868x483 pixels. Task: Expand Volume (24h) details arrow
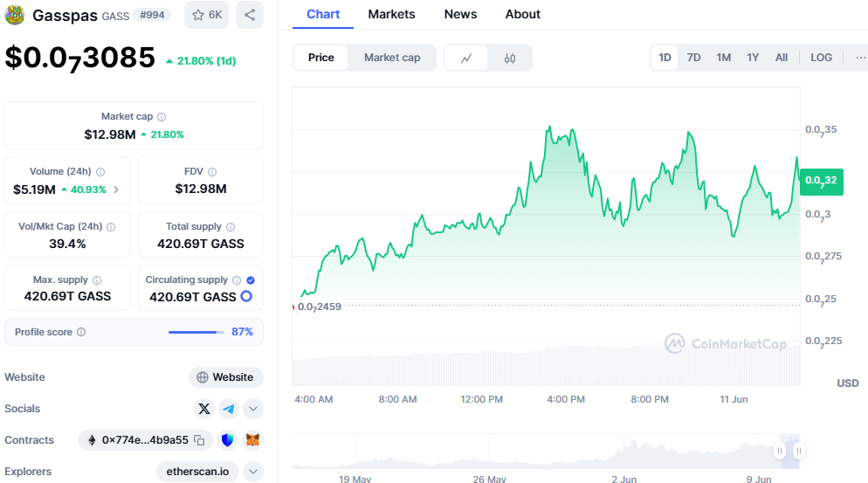pos(117,190)
